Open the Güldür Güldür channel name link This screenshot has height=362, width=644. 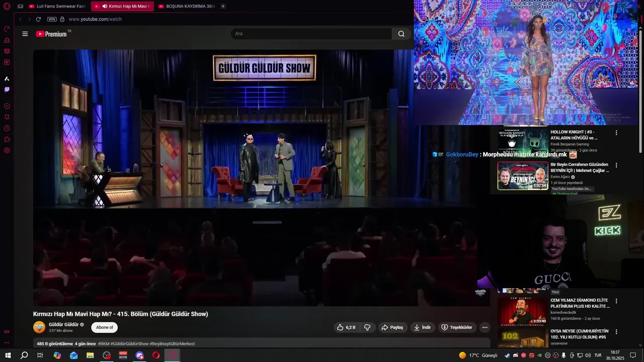click(64, 325)
